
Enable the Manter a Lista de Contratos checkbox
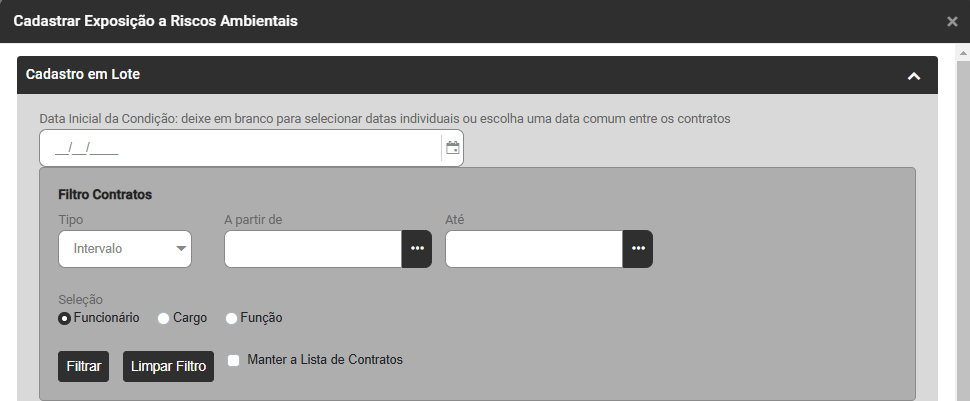[234, 360]
